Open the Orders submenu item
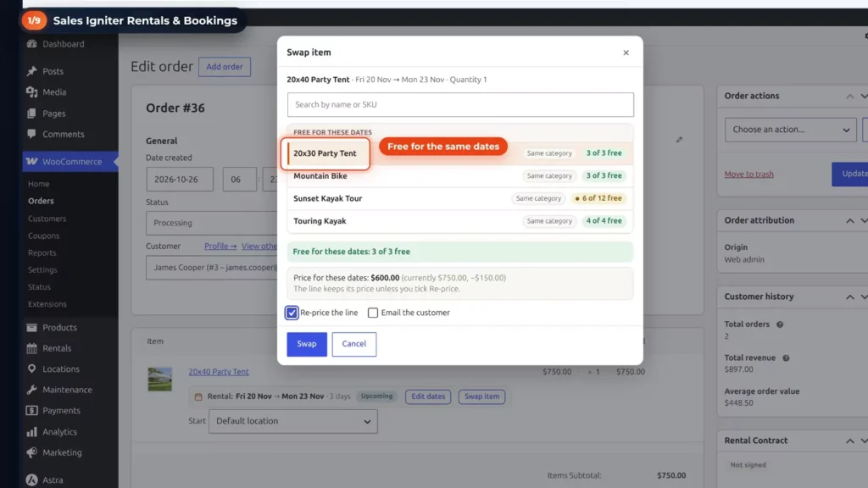868x488 pixels. [41, 201]
